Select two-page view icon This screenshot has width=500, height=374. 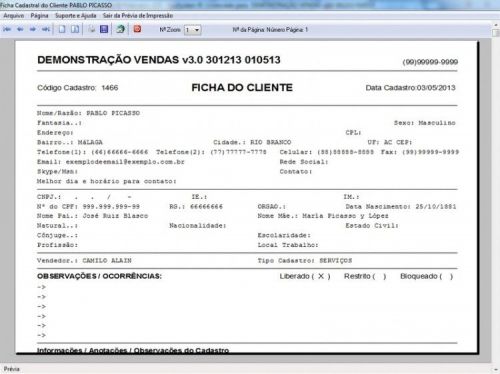[x=75, y=29]
